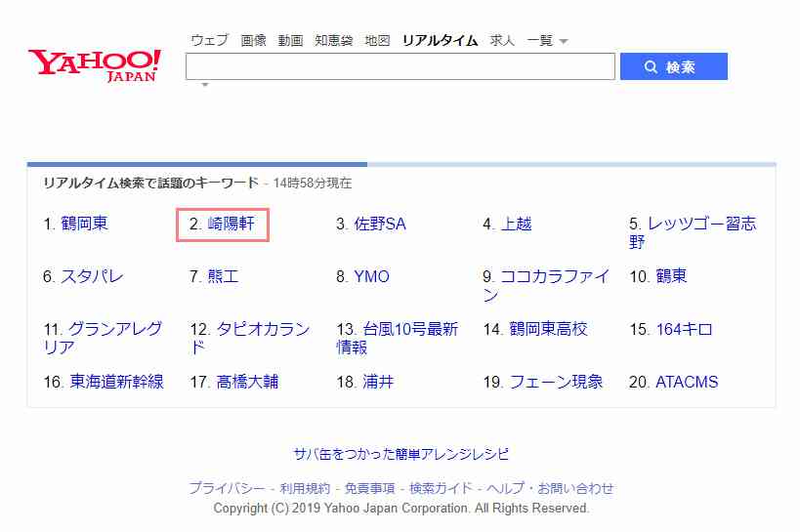Click the リアルタイム検索で話題のキーワード heading

(151, 183)
